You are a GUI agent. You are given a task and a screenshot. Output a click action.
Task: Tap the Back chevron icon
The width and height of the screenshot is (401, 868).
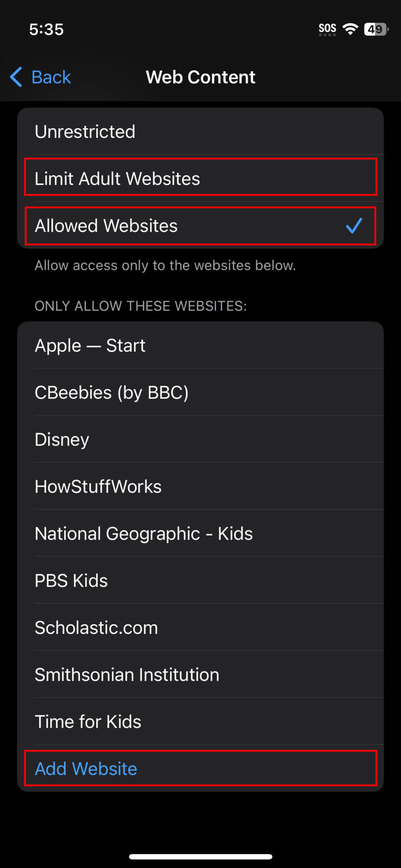click(16, 77)
